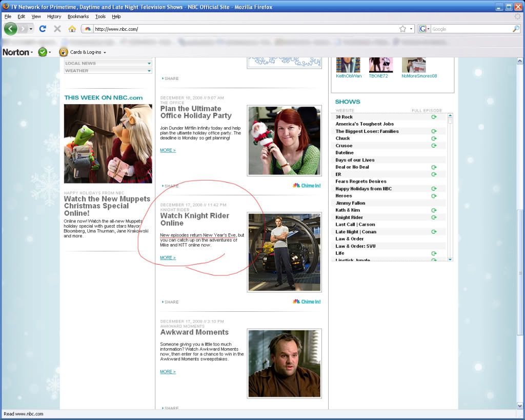Viewport: 525px width, 420px height.
Task: Open the address bar URL history dropdown
Action: pyautogui.click(x=411, y=29)
